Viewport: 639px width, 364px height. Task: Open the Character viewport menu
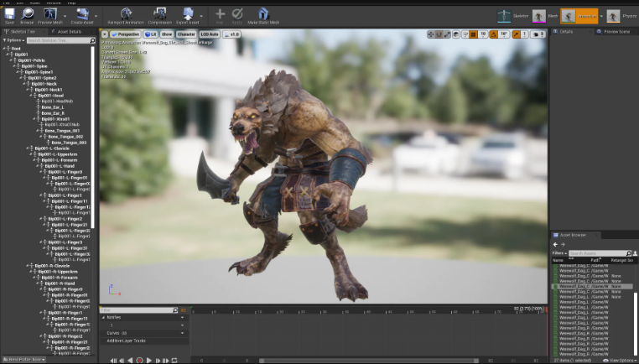[186, 34]
